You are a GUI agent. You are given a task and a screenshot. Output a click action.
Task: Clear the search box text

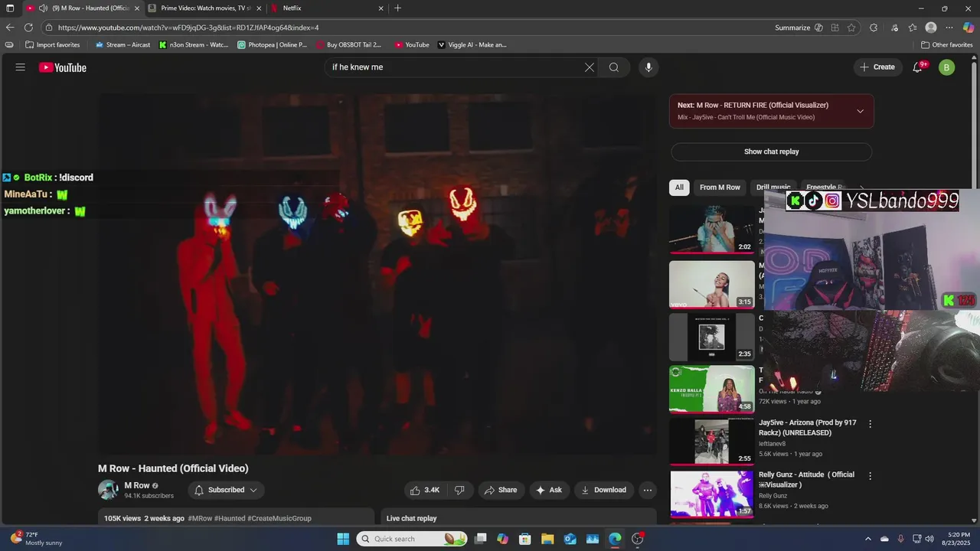[x=590, y=67]
